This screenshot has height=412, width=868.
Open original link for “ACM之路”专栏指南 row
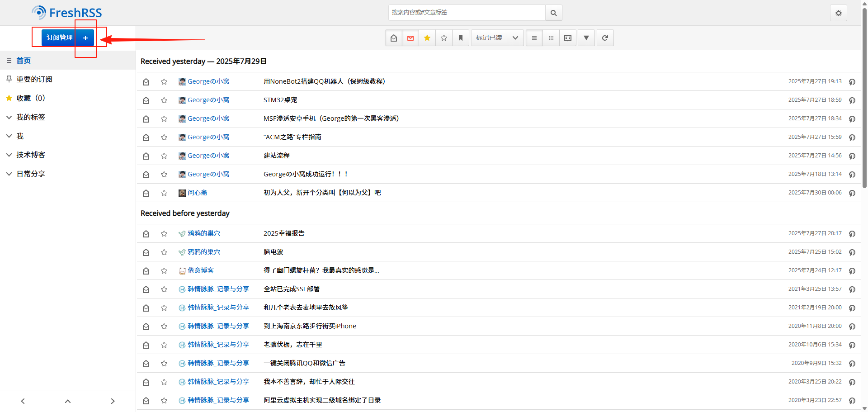[x=852, y=137]
